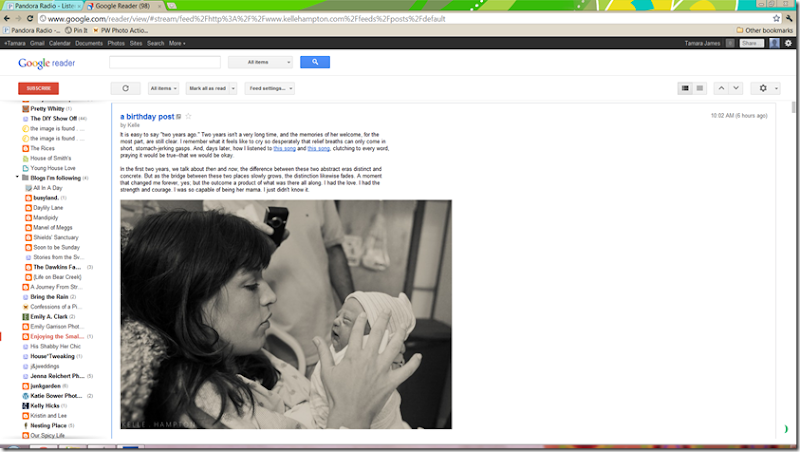This screenshot has width=800, height=452.
Task: Click +Tamara in the Google bar
Action: point(15,43)
